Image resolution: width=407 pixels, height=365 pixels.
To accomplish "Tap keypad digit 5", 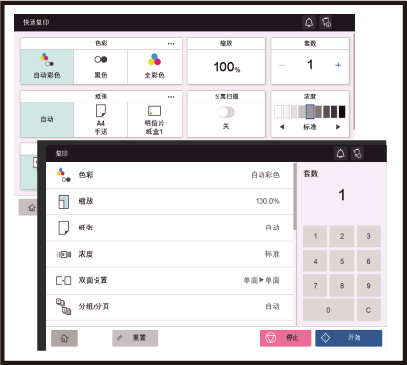I will pos(342,261).
